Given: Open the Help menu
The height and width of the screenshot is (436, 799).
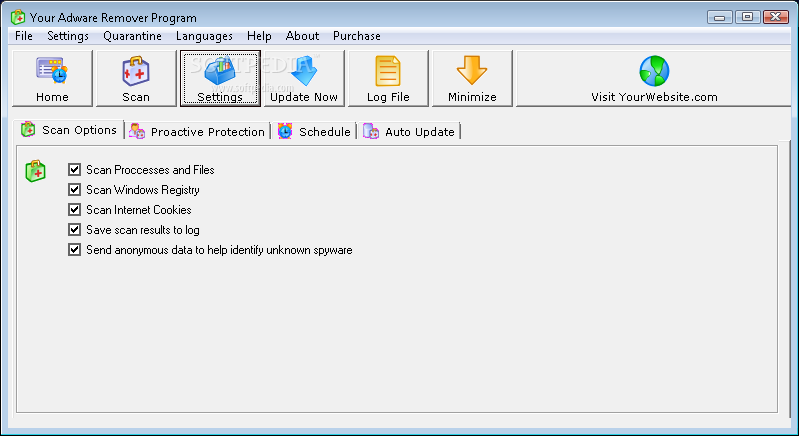Looking at the screenshot, I should 259,36.
